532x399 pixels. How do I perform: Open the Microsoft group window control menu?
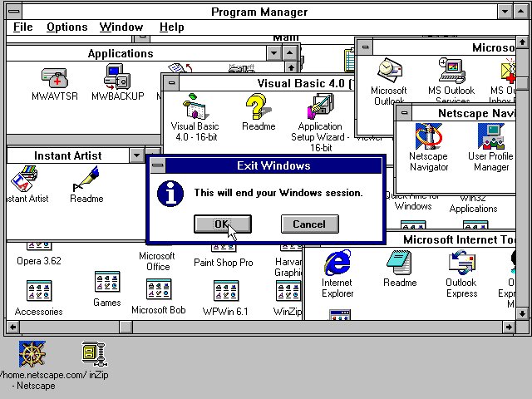[x=365, y=47]
